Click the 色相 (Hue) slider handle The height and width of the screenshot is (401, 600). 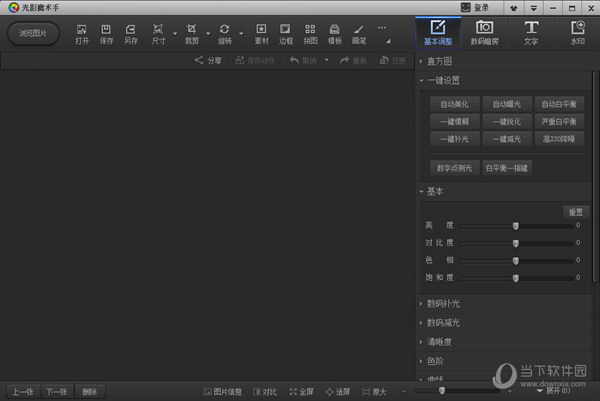pyautogui.click(x=516, y=261)
